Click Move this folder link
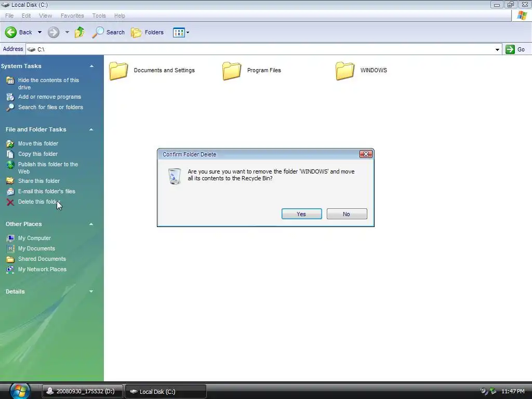The width and height of the screenshot is (532, 399). pyautogui.click(x=38, y=143)
